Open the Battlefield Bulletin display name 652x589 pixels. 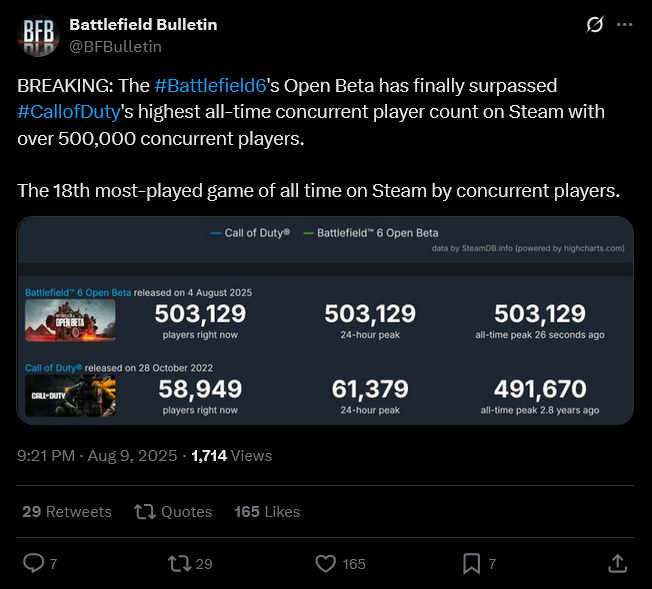click(x=143, y=25)
